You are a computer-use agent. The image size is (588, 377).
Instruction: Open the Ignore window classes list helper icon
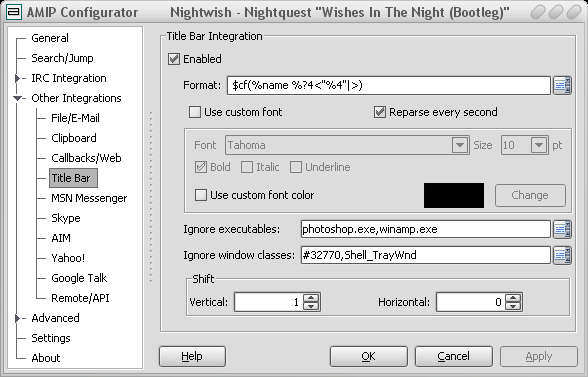tap(562, 255)
